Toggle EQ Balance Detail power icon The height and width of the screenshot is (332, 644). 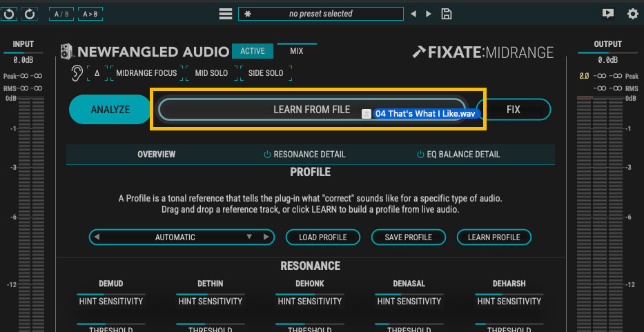[420, 155]
